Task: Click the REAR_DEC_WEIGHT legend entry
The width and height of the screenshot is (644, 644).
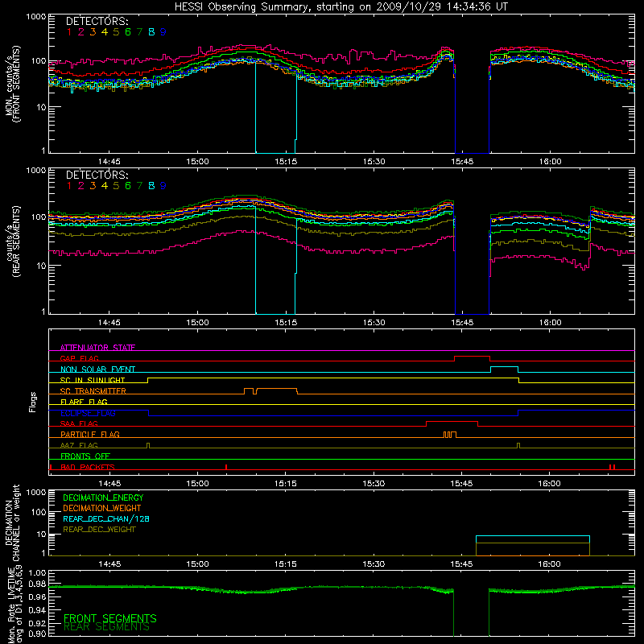Action: (99, 530)
